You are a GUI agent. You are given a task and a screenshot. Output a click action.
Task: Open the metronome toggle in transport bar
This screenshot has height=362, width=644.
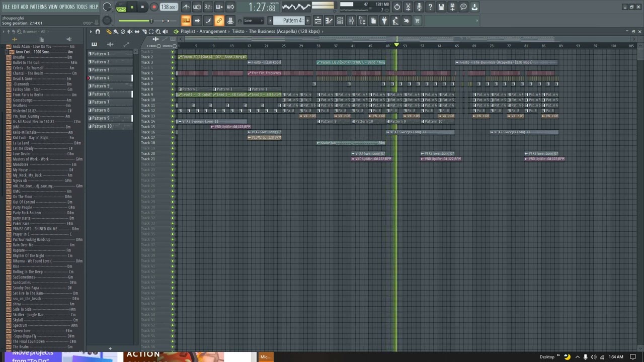click(x=186, y=7)
